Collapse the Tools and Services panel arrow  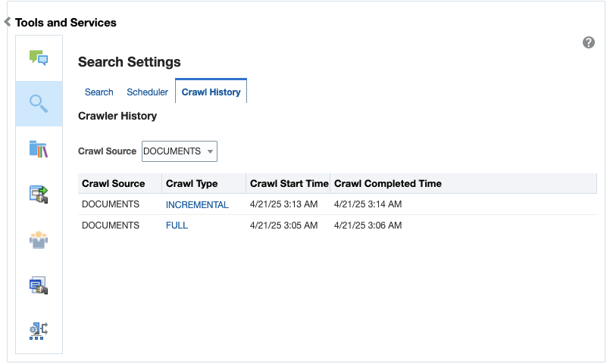click(x=8, y=22)
